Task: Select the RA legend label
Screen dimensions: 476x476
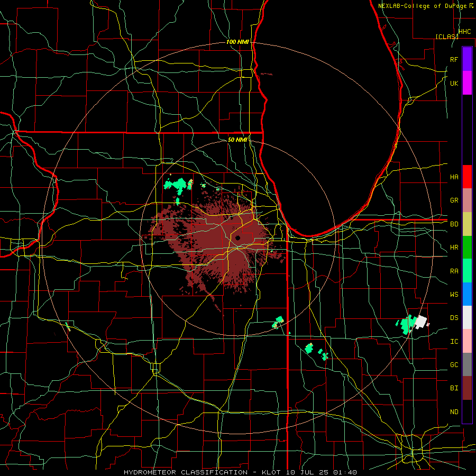Action: pyautogui.click(x=454, y=271)
